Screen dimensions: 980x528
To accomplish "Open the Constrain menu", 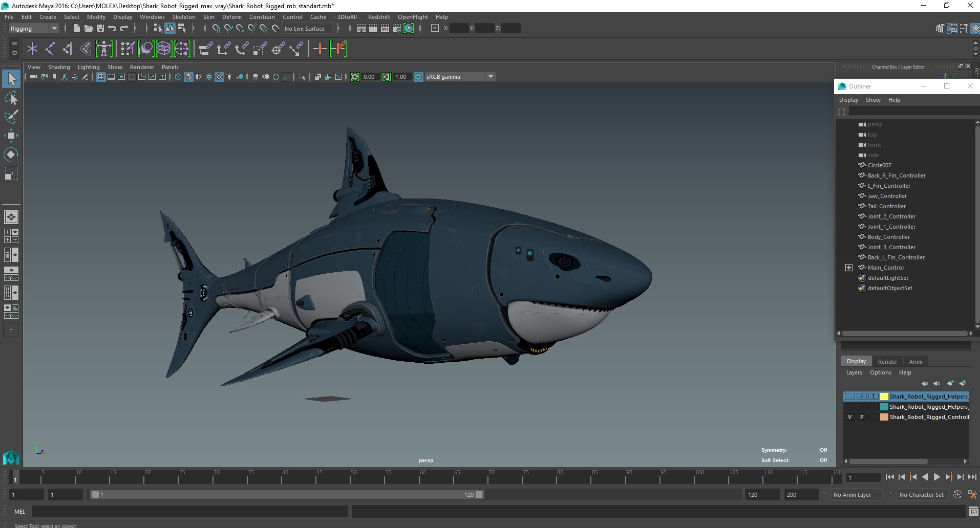I will tap(262, 17).
